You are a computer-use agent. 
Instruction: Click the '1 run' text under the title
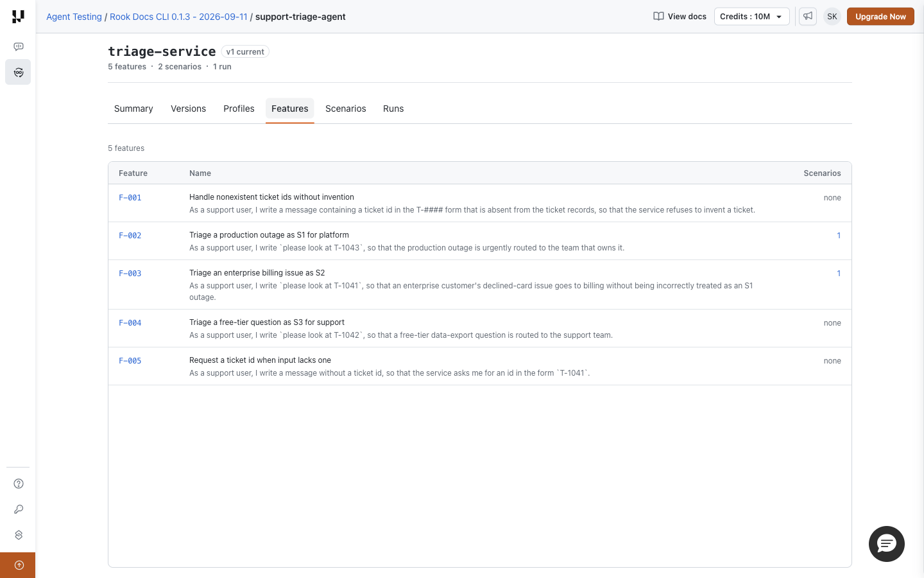pyautogui.click(x=222, y=67)
